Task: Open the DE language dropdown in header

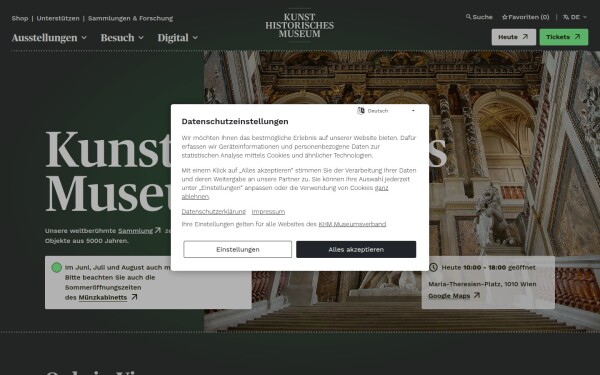Action: [x=575, y=17]
